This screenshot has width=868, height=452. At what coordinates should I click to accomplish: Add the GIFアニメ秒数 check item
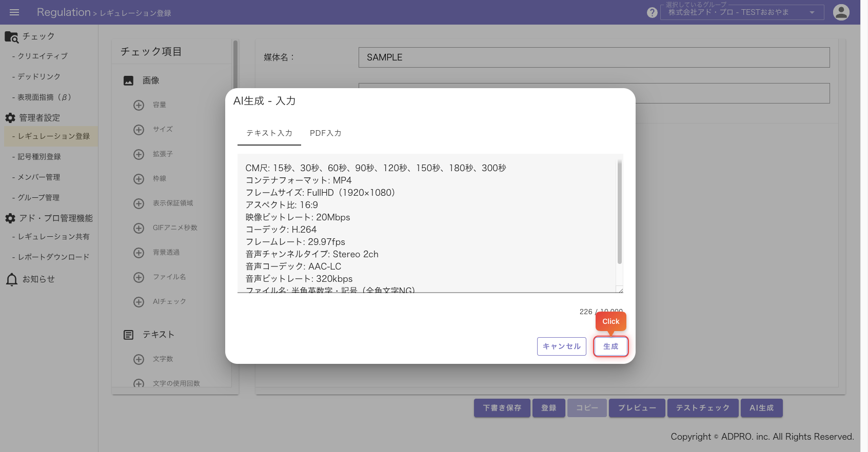pyautogui.click(x=139, y=228)
